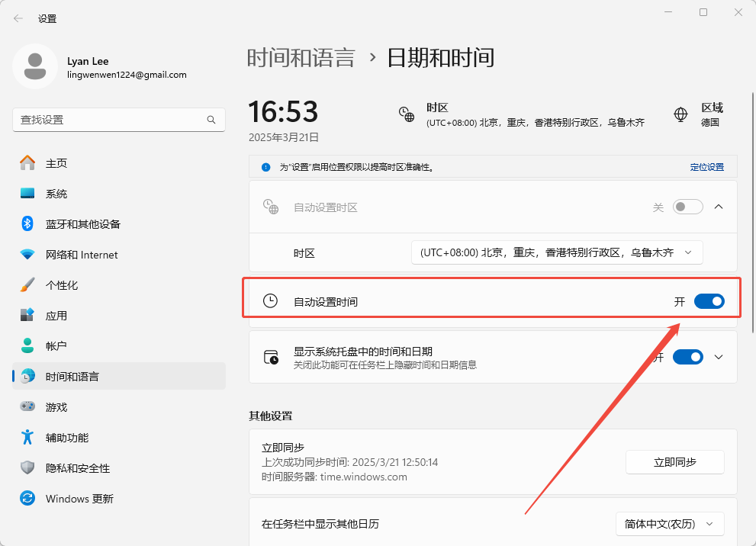This screenshot has height=546, width=756.
Task: Go to 时间和语言 breadcrumb
Action: pyautogui.click(x=301, y=58)
